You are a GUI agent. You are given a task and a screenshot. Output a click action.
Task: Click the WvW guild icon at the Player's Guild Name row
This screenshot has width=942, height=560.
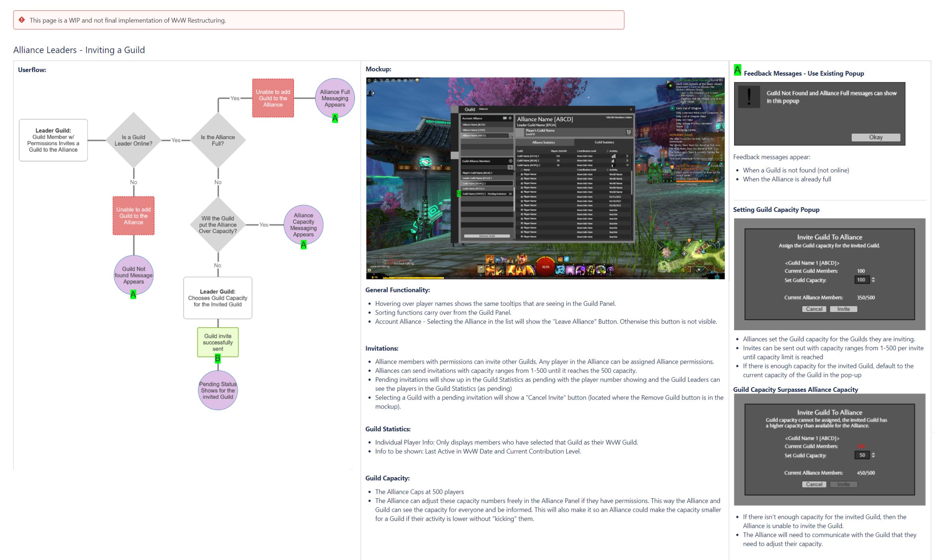pos(629,132)
